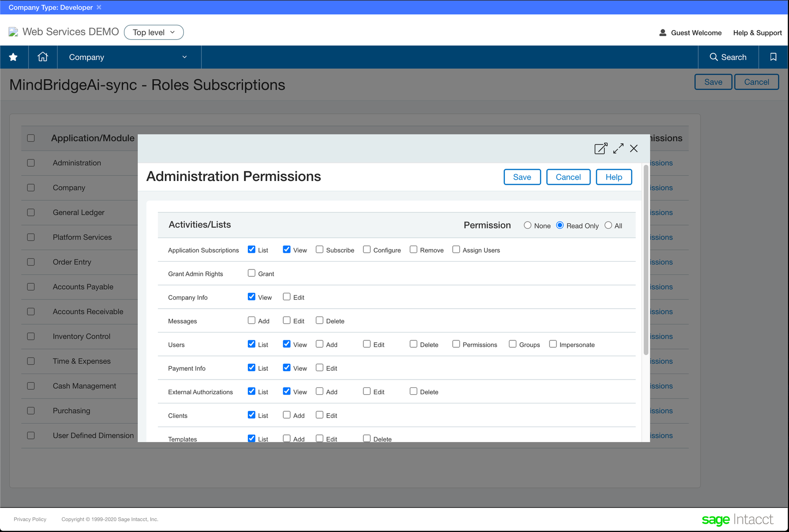The image size is (789, 532).
Task: Check the Configure checkbox
Action: point(367,250)
